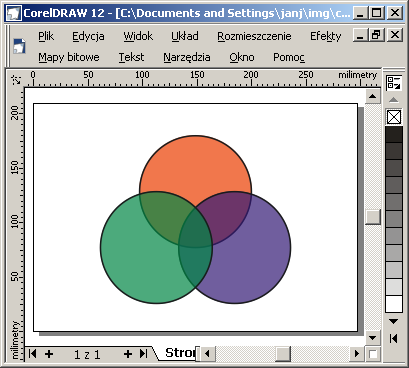Screen dimensions: 409x368
Task: Click horizontal scrollbar right arrow
Action: (x=357, y=353)
